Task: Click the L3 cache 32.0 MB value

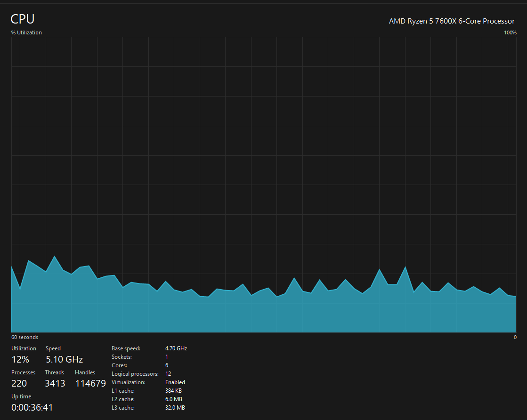Action: (x=175, y=408)
